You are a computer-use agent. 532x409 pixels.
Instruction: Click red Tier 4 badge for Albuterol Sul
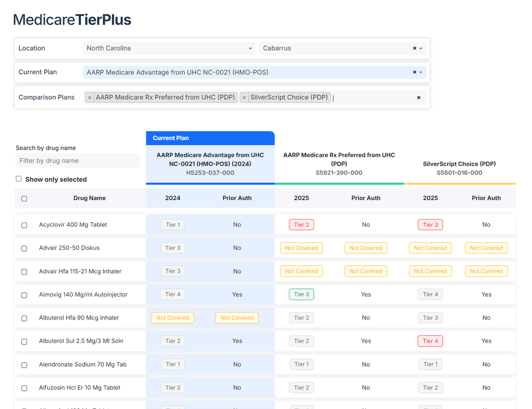pos(430,341)
